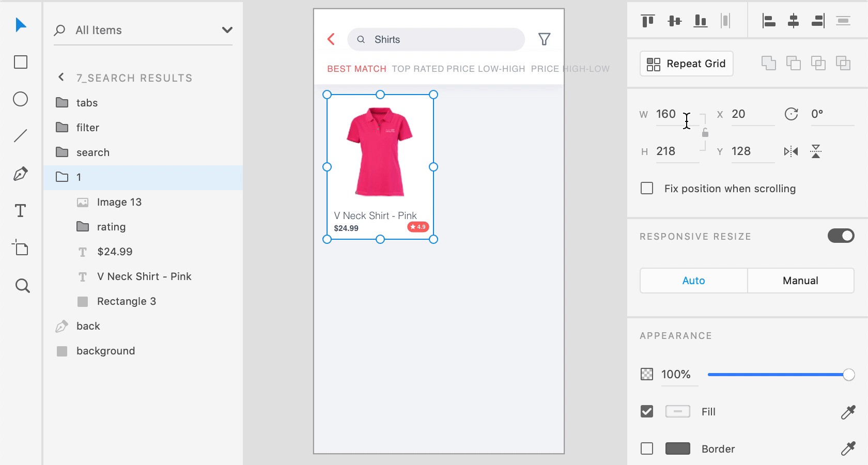This screenshot has height=465, width=868.
Task: Select the back path layer
Action: 143,326
